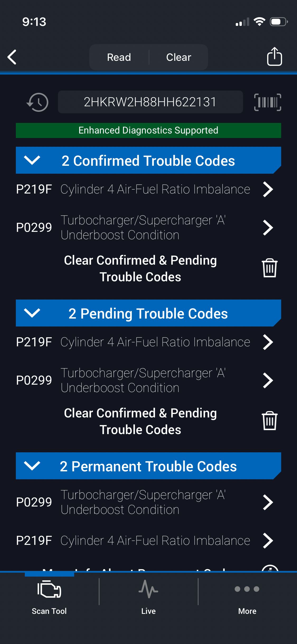Open the Live data waveform icon
Image resolution: width=297 pixels, height=644 pixels.
[148, 589]
